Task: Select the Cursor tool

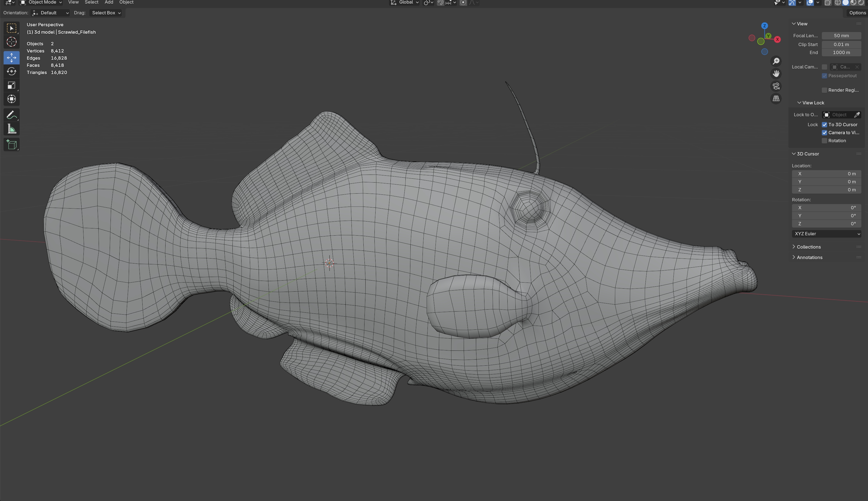Action: point(11,42)
